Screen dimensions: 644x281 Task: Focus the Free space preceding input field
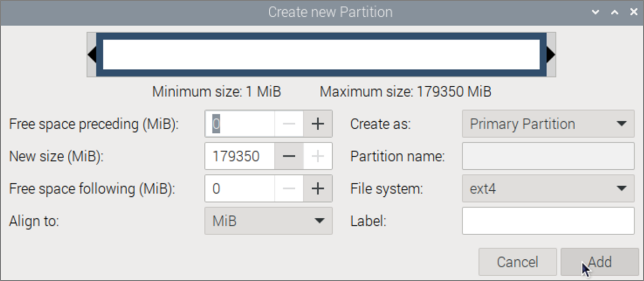[240, 124]
